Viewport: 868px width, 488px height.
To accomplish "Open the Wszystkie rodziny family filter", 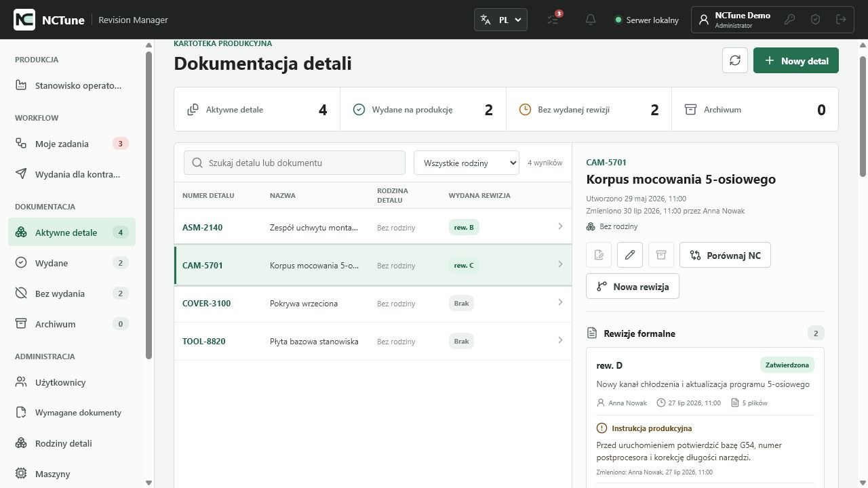I will (467, 163).
